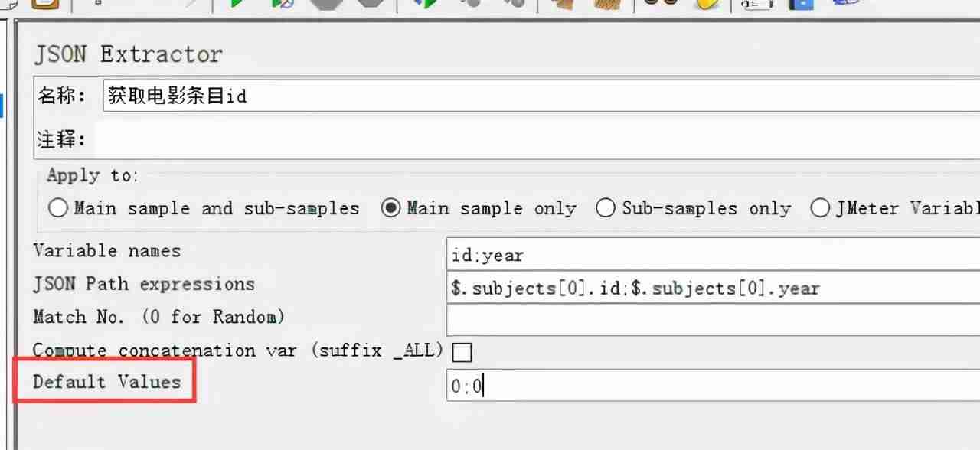This screenshot has width=980, height=450.
Task: Click the Default Values label
Action: [107, 381]
